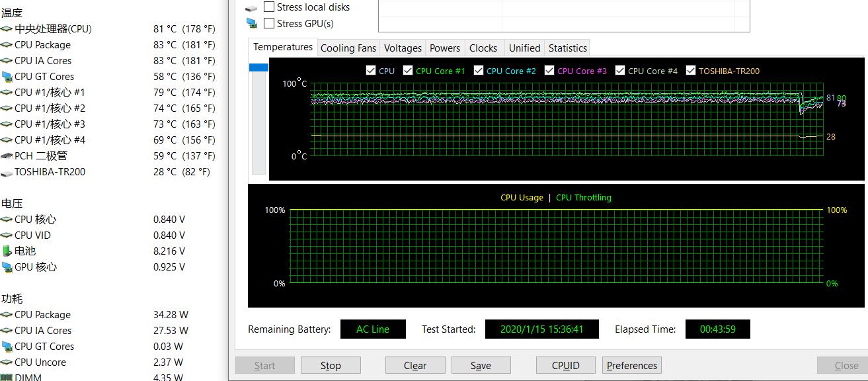This screenshot has height=381, width=868.
Task: Hide the TOSHIBA-TR200 graph line
Action: click(691, 71)
